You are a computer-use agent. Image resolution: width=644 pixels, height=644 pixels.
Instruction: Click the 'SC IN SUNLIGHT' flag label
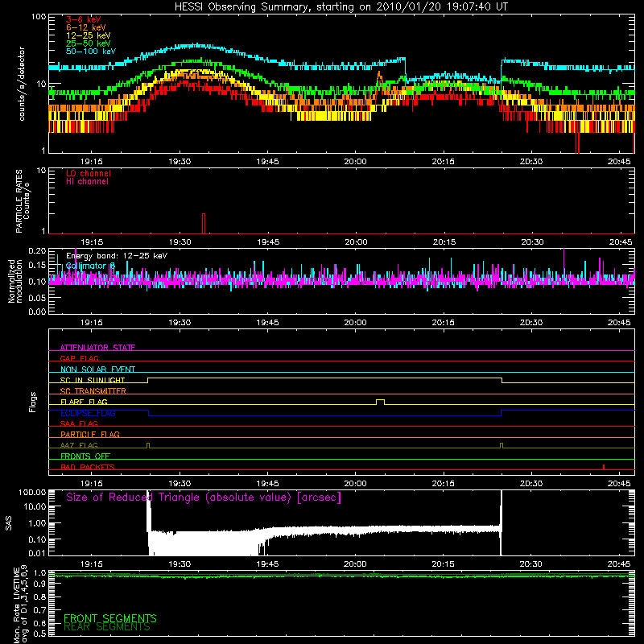[93, 380]
